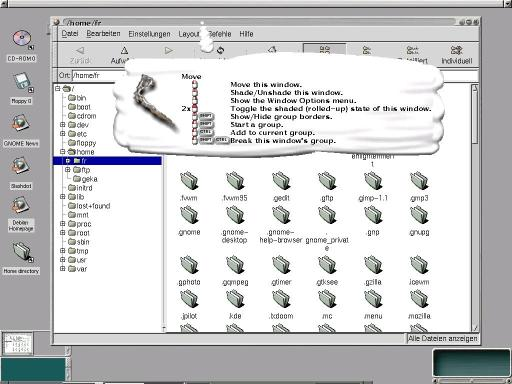Select the .gnupg folder icon
Image resolution: width=512 pixels, height=384 pixels.
click(419, 215)
